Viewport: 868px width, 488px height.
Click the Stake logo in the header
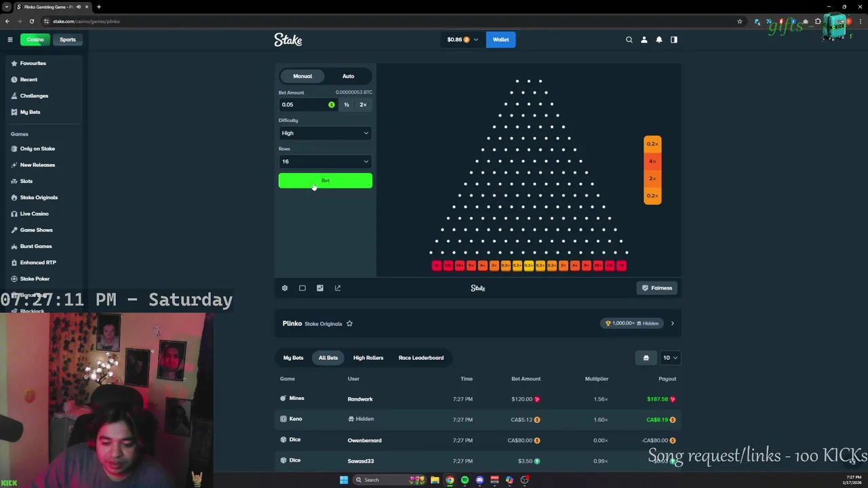coord(288,40)
